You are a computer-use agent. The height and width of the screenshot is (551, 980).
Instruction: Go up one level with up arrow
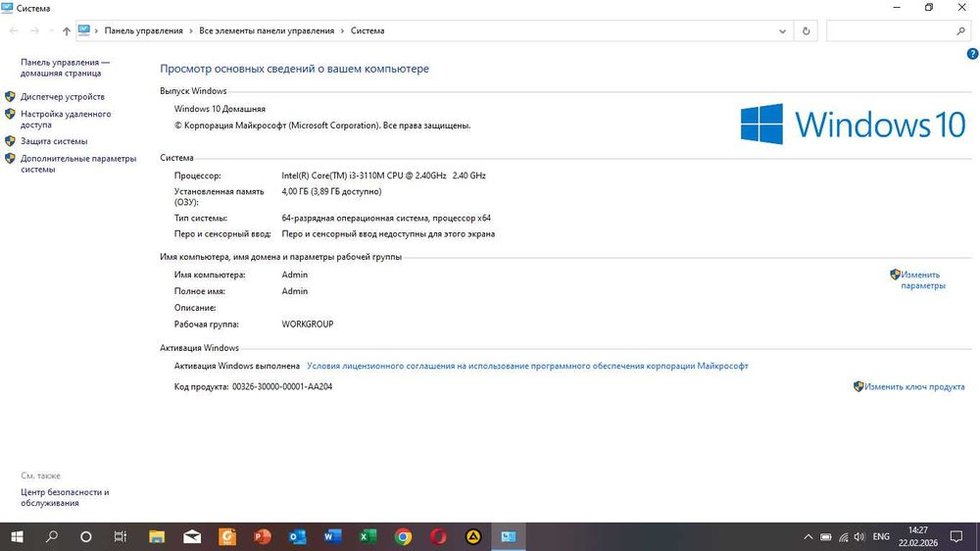(67, 30)
